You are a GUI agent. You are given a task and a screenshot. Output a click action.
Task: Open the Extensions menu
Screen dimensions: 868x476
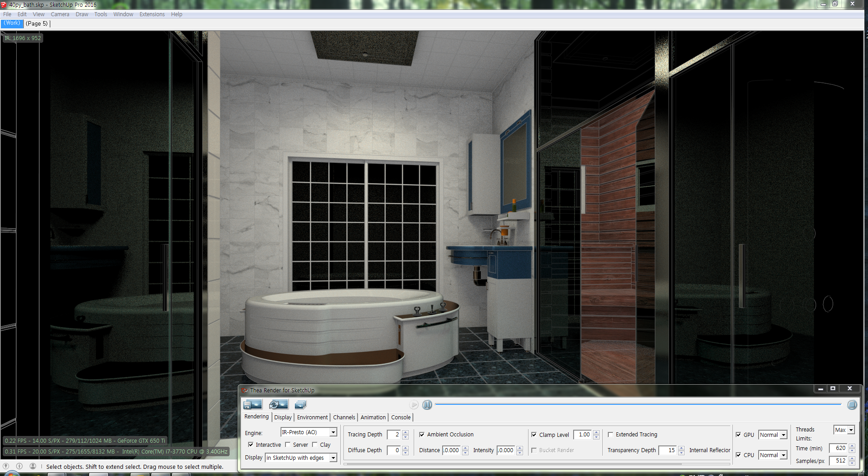(x=152, y=14)
